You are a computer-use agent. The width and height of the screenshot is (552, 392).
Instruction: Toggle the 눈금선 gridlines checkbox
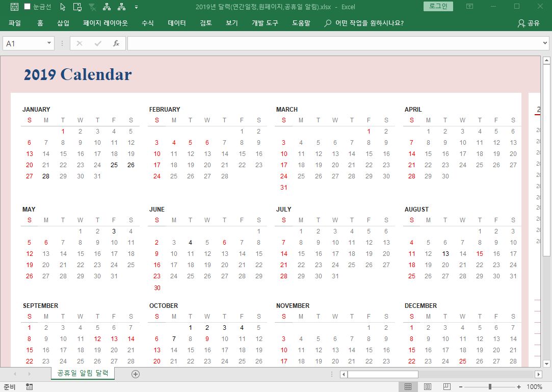pyautogui.click(x=27, y=6)
